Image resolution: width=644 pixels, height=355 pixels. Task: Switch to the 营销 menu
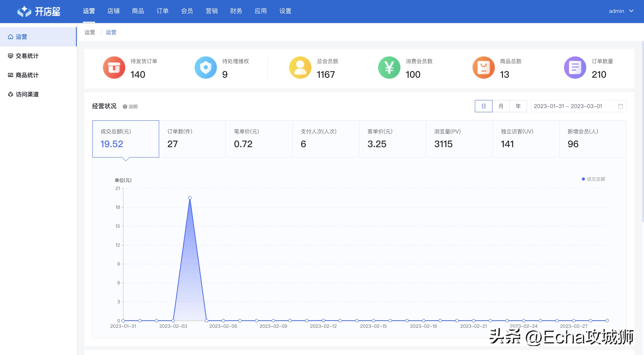coord(212,11)
